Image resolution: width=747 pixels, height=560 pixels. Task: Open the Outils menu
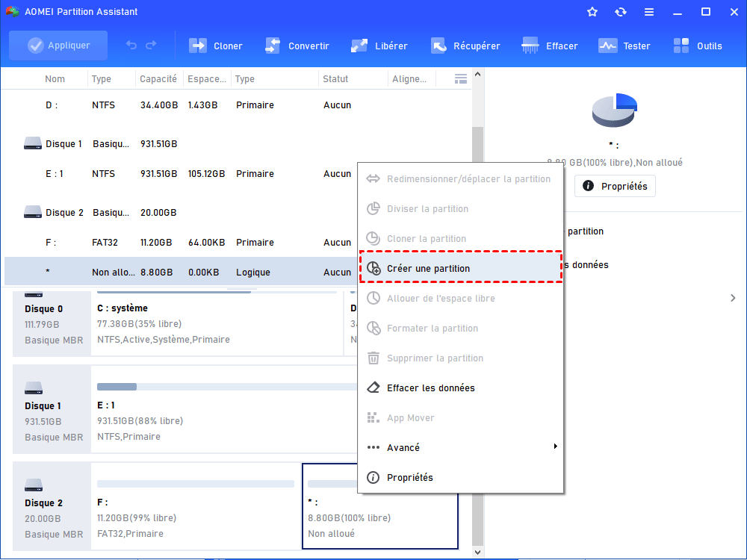pos(698,46)
